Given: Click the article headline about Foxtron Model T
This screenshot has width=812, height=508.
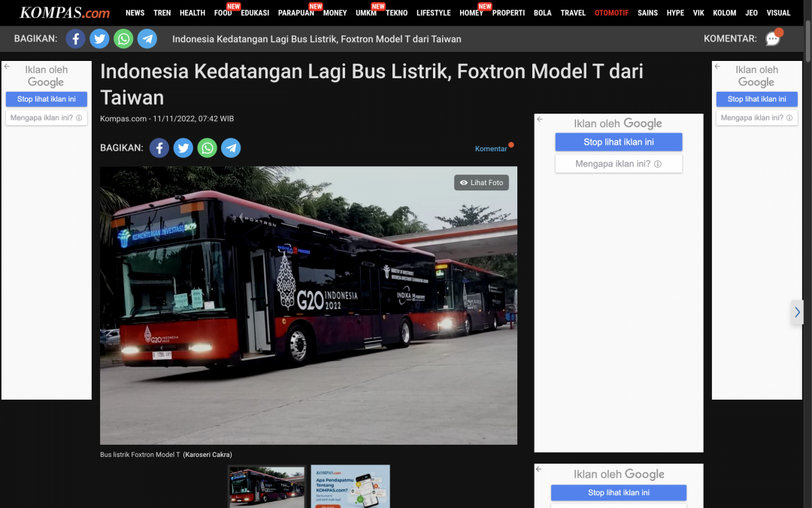Looking at the screenshot, I should pyautogui.click(x=371, y=84).
